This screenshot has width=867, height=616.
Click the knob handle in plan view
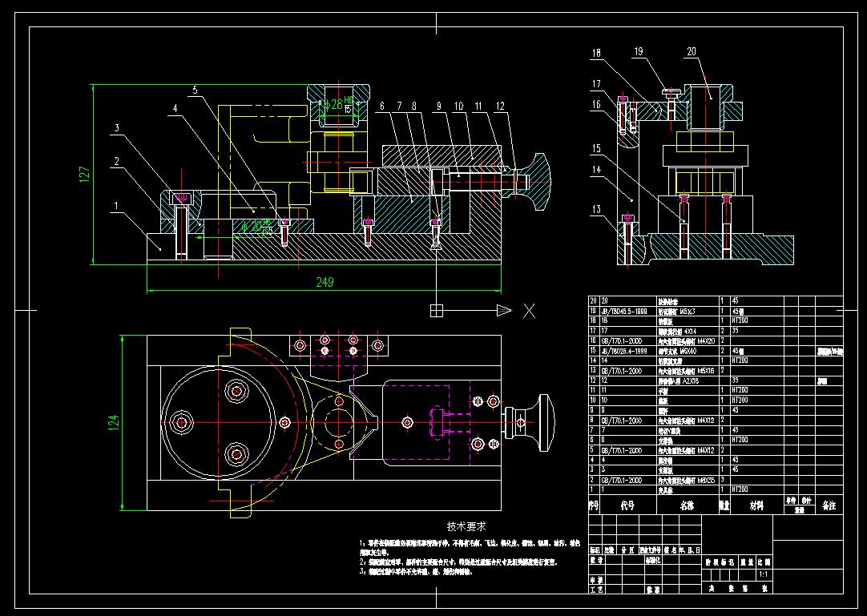point(530,422)
